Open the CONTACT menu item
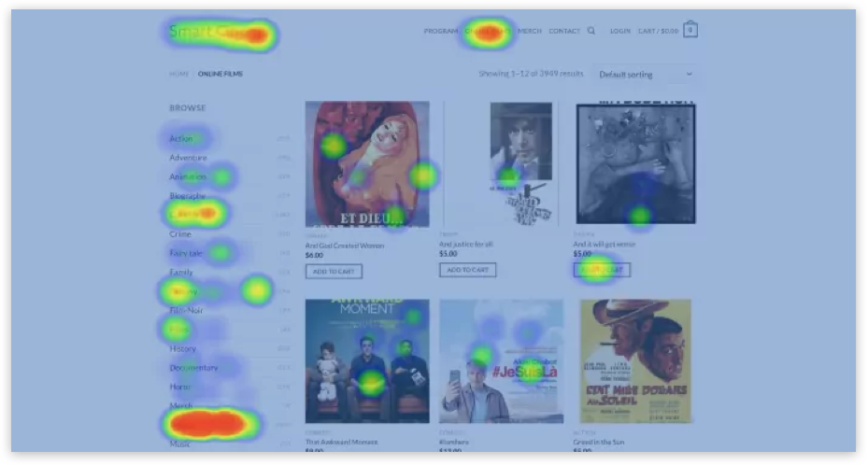Screen dimensions: 868x465 click(x=564, y=31)
